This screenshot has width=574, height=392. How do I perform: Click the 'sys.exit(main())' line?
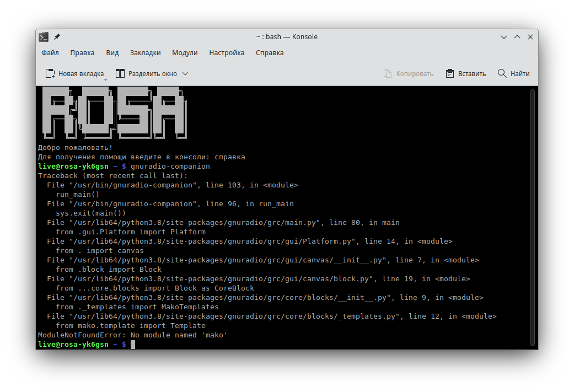[91, 213]
